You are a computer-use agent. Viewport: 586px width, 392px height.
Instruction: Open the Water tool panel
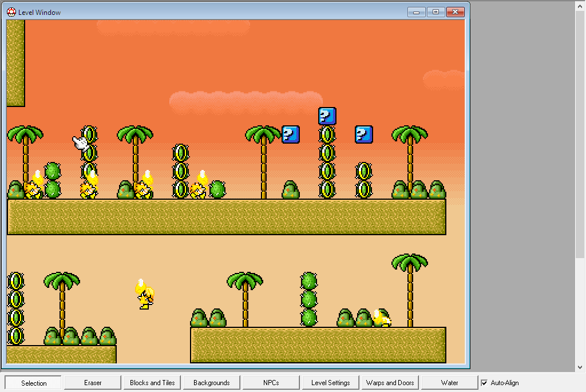click(x=450, y=383)
